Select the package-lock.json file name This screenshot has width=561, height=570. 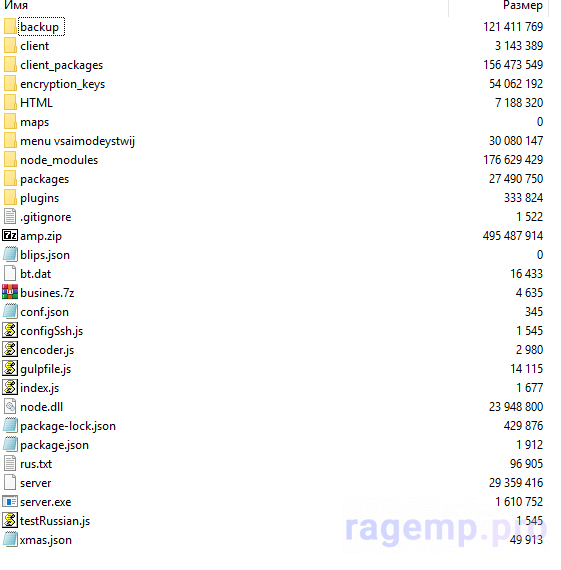[68, 426]
